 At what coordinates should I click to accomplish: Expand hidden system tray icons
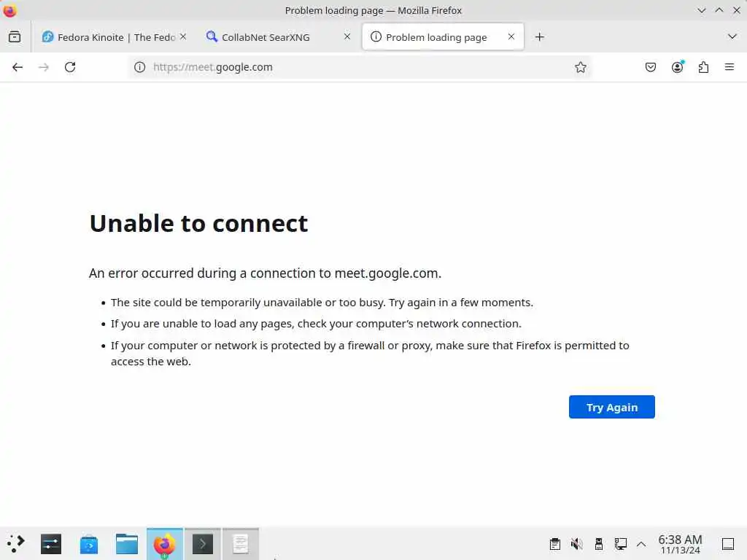pyautogui.click(x=641, y=544)
